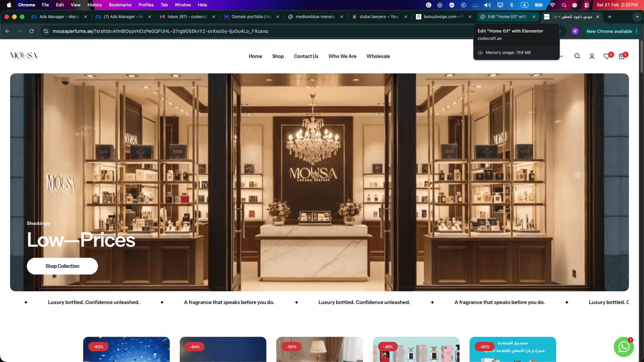Open the Bookmarks menu in menu bar
644x362 pixels.
[x=120, y=5]
